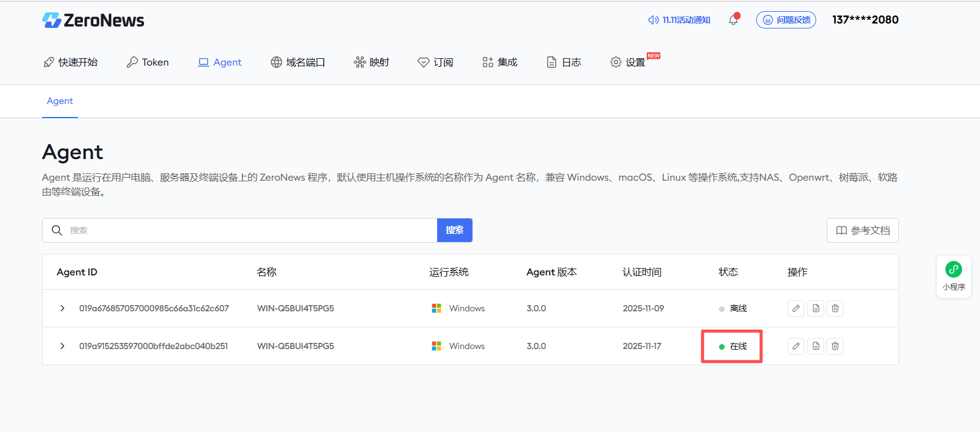Open the 设置 menu with NEW badge
This screenshot has height=432, width=980.
[x=628, y=62]
